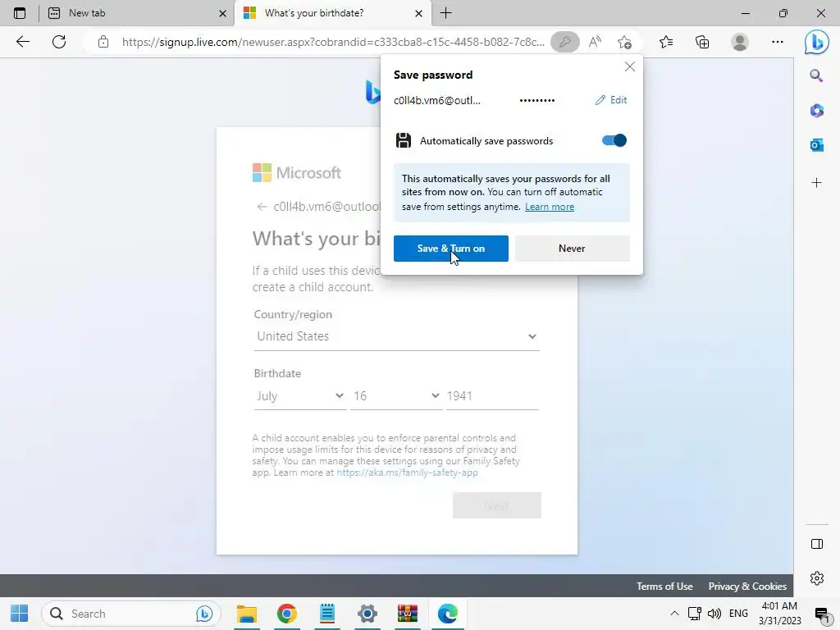Open the family-safety-app link
This screenshot has height=630, width=840.
(x=407, y=472)
